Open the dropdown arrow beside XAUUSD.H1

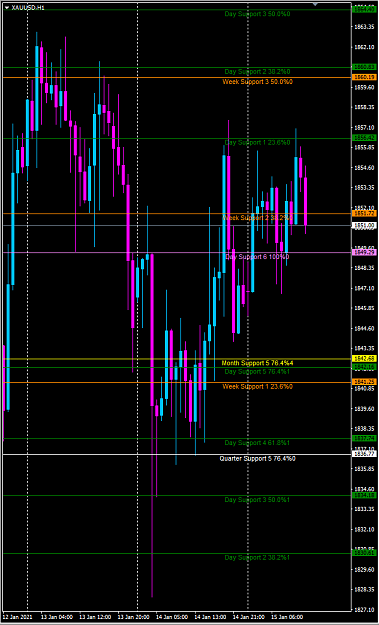pyautogui.click(x=6, y=7)
